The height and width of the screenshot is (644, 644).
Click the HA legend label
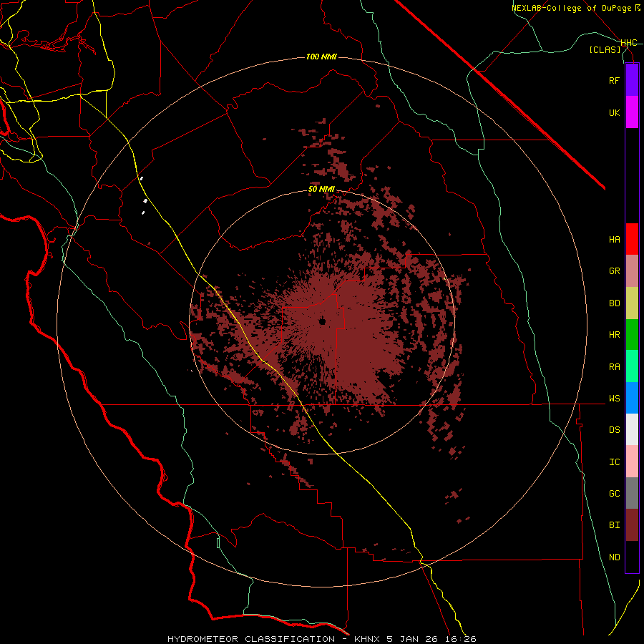pos(614,240)
